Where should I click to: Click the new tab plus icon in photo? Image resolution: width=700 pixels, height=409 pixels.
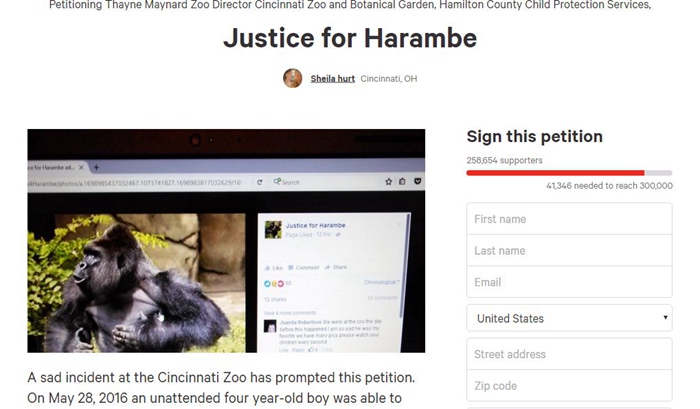96,167
